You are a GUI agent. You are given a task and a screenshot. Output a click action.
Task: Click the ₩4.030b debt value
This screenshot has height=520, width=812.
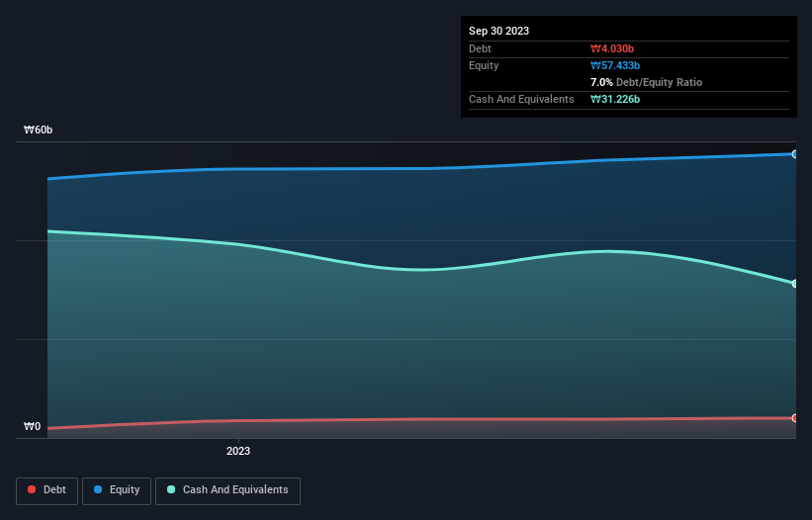[x=612, y=48]
